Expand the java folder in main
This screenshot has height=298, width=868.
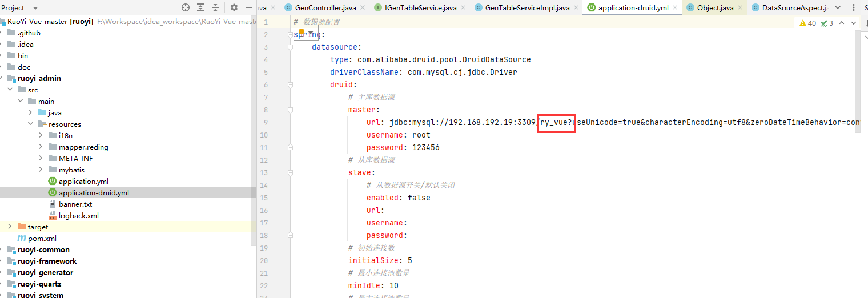tap(30, 112)
